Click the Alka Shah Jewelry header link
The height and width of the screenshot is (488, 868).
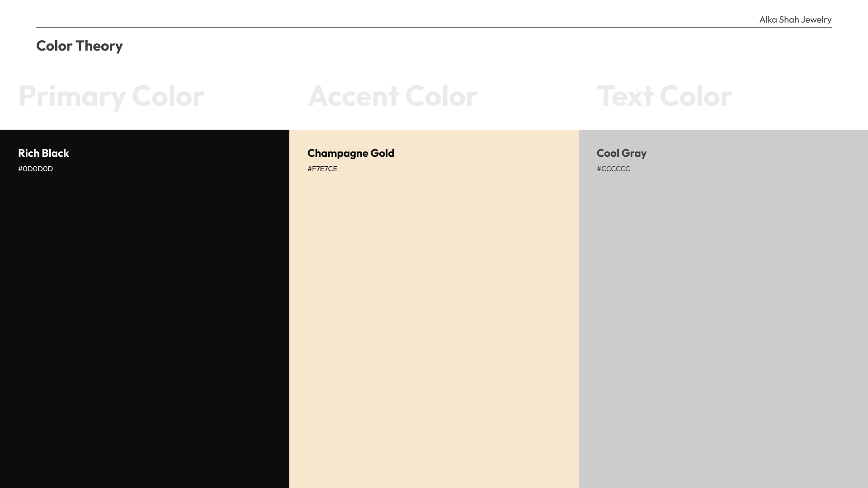click(795, 19)
